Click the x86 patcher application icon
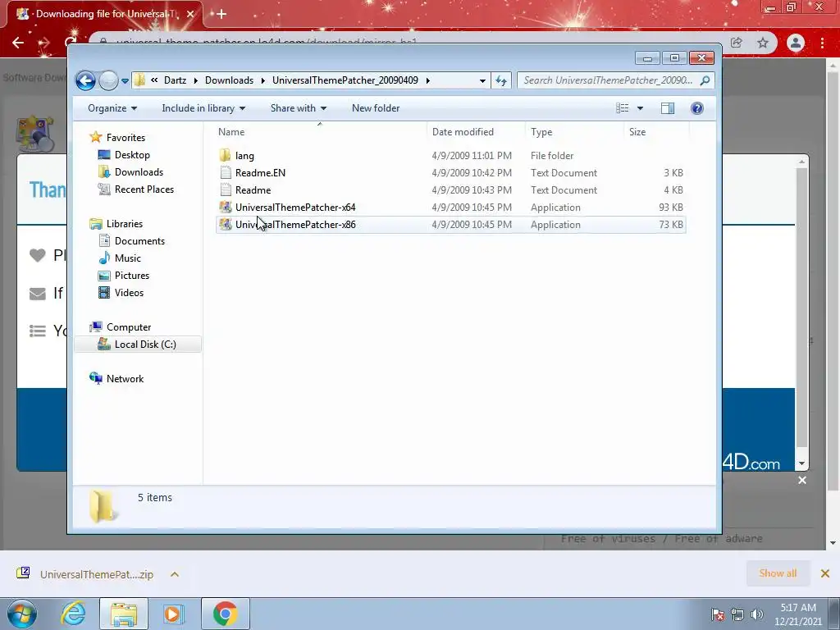Viewport: 840px width, 630px height. click(226, 225)
